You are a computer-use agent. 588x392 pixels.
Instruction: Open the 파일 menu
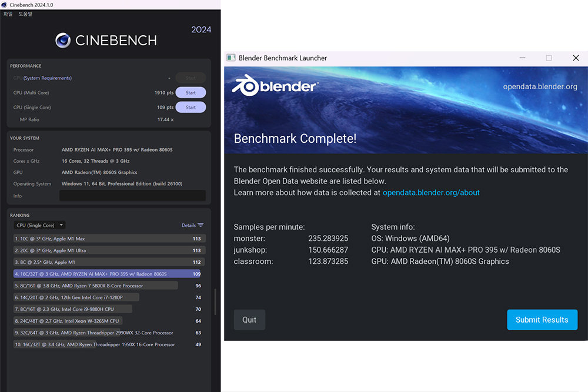[8, 14]
